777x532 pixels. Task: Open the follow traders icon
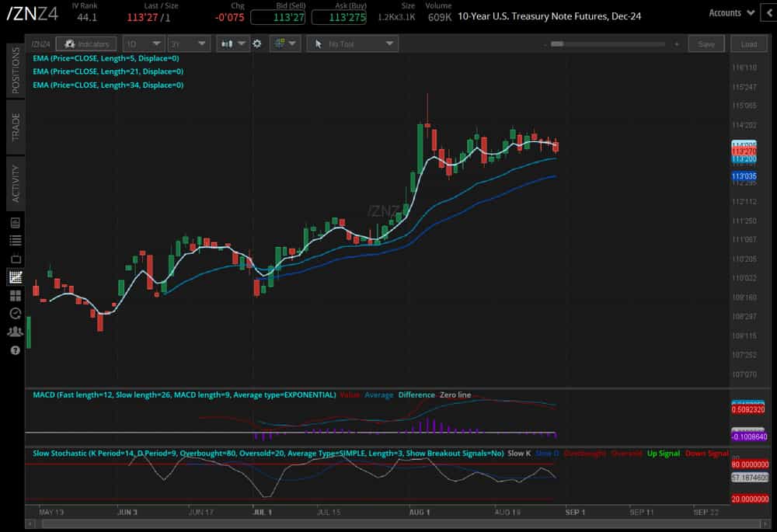pyautogui.click(x=14, y=332)
